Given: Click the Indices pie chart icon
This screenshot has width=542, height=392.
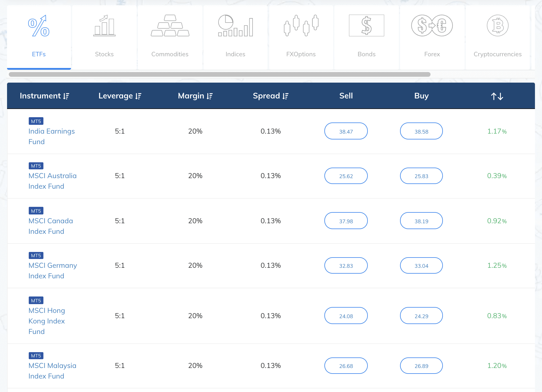Looking at the screenshot, I should (x=236, y=26).
